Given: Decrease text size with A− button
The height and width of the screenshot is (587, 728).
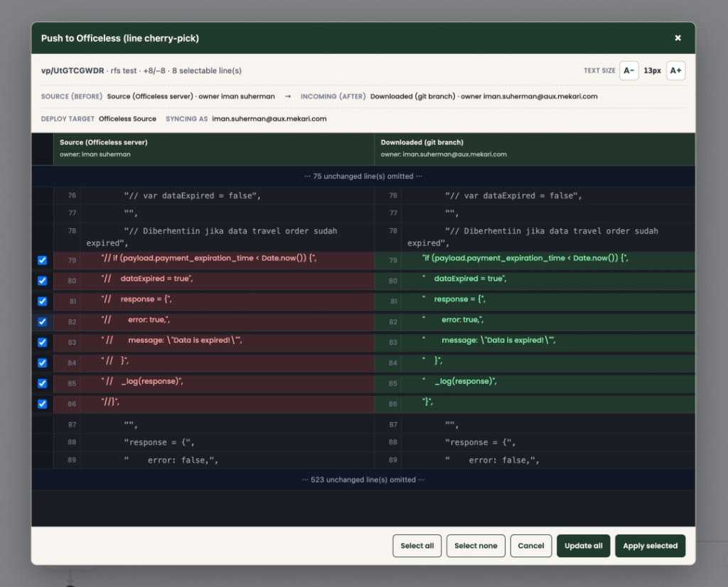Looking at the screenshot, I should [x=628, y=70].
